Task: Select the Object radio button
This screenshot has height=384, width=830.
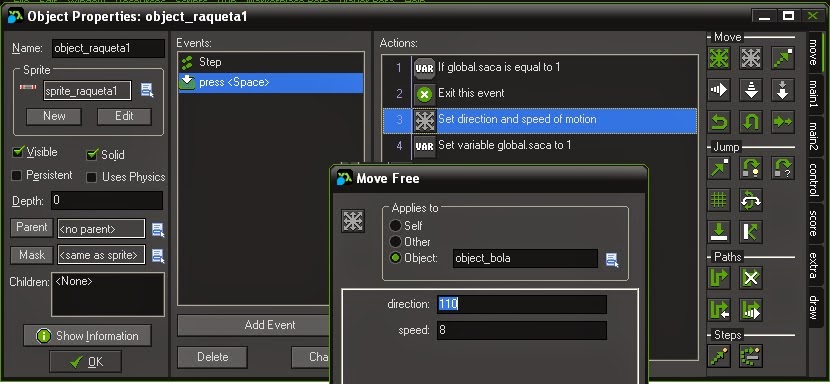Action: tap(395, 258)
